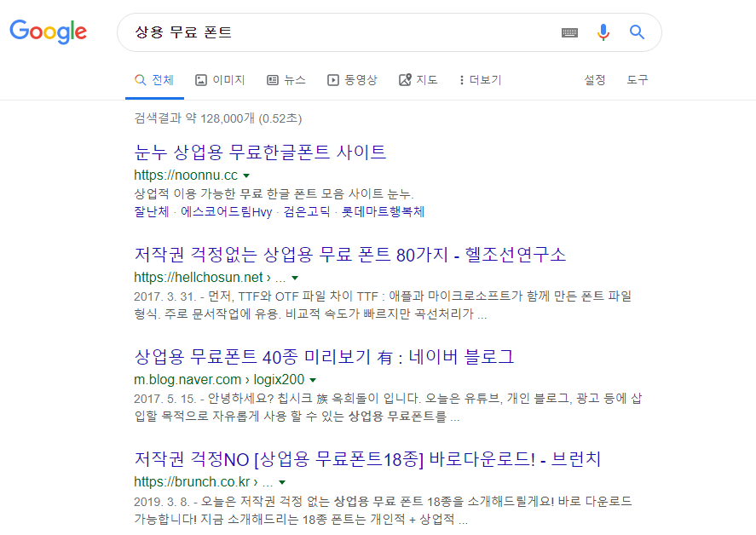This screenshot has width=756, height=535.
Task: Click the 지도 tab map pin icon
Action: pyautogui.click(x=405, y=79)
